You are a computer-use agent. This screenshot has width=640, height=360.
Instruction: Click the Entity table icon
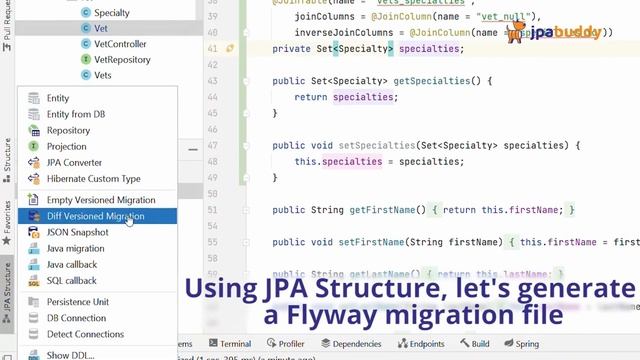(33, 98)
